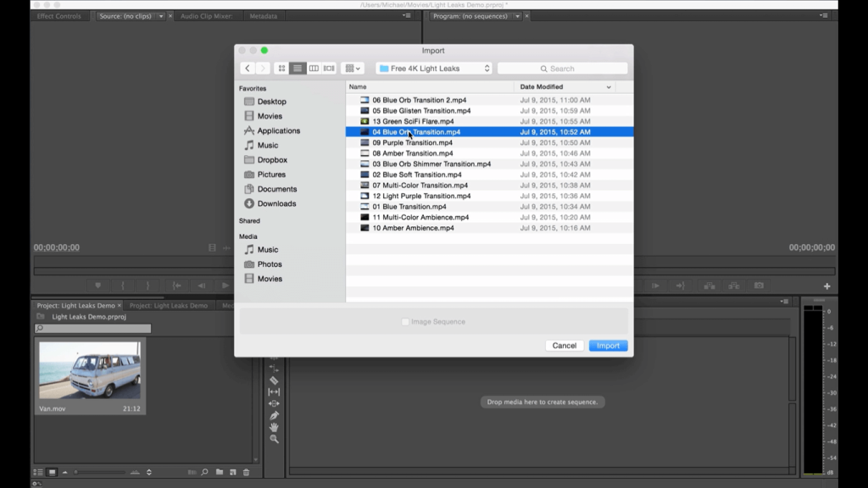Open the Metadata tab
Viewport: 868px width, 488px height.
point(263,16)
